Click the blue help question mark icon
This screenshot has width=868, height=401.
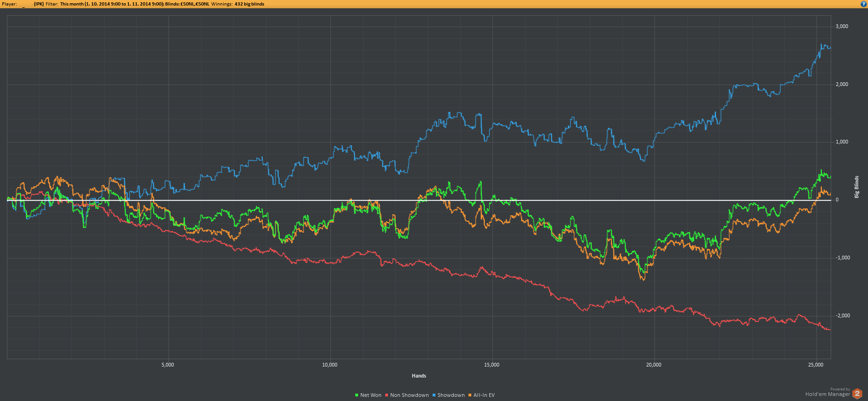pyautogui.click(x=863, y=4)
